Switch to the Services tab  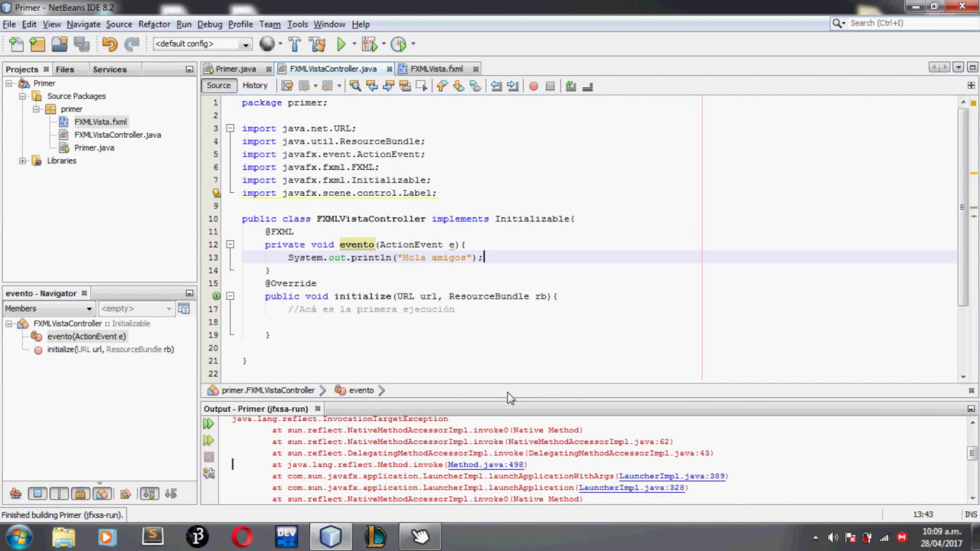pos(109,69)
